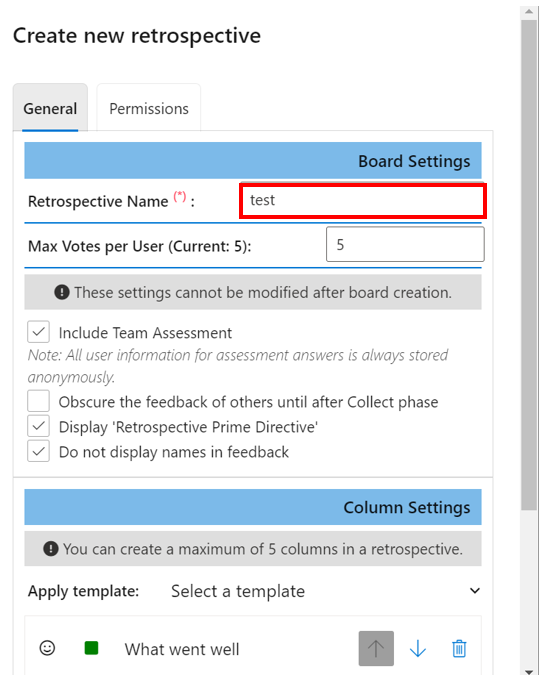Pick the green color swatch for the column
Viewport: 543px width, 684px height.
pos(91,648)
